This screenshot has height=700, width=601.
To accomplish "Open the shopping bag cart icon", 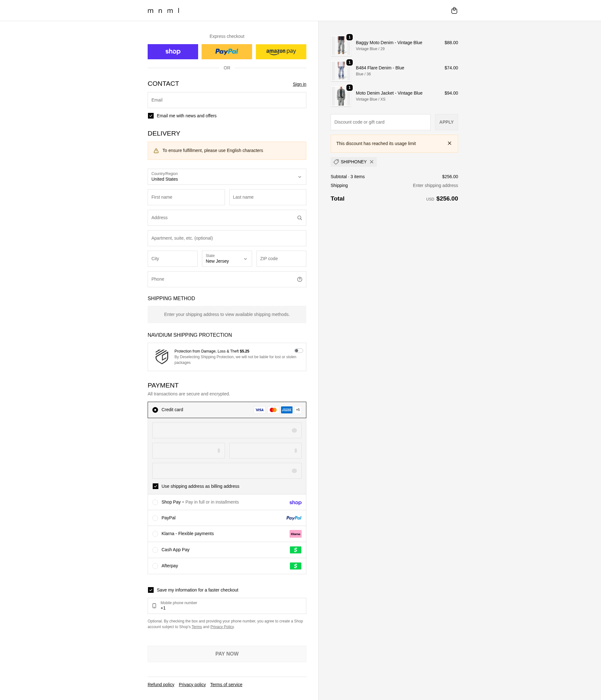I will click(x=454, y=10).
